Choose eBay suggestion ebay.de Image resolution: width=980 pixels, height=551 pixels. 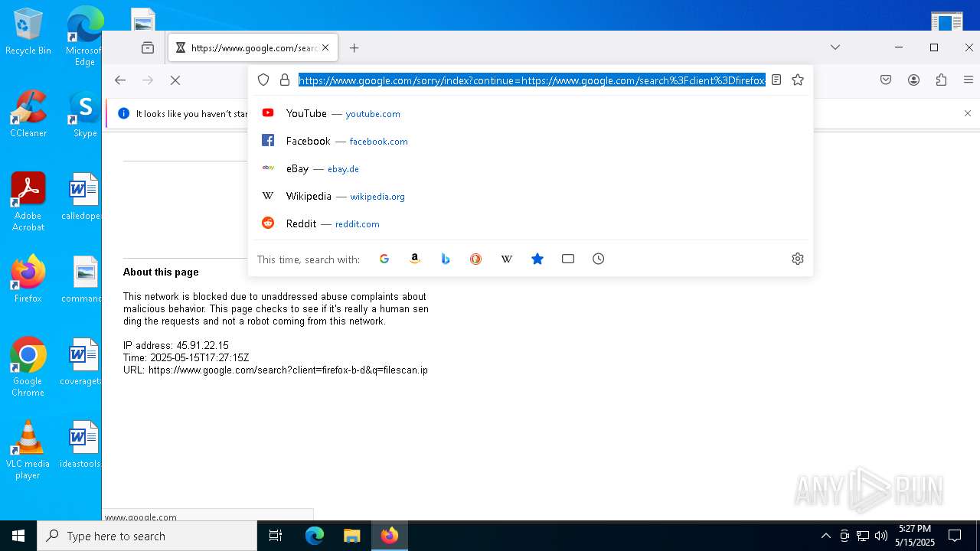(x=531, y=168)
